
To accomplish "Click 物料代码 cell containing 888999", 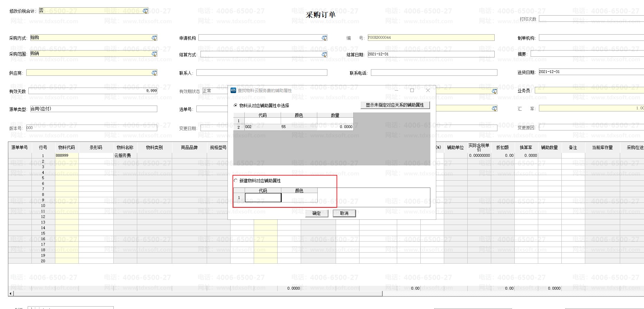I will point(67,155).
